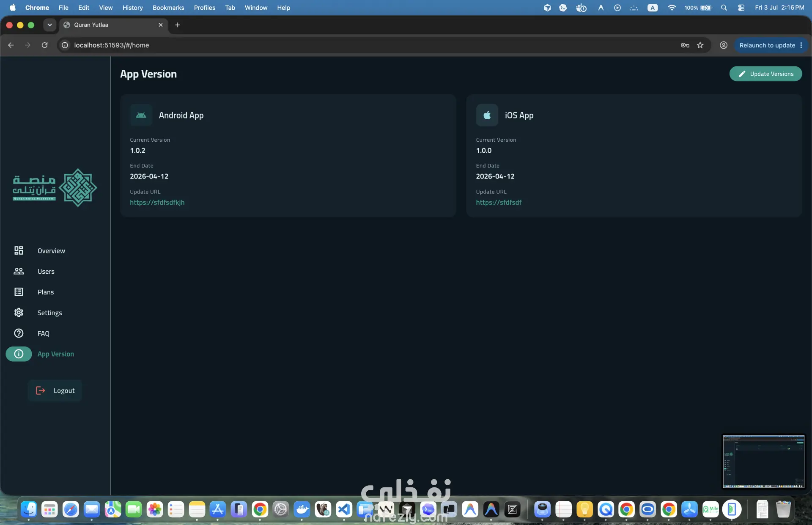The width and height of the screenshot is (812, 525).
Task: Click the iOS Apple logo icon
Action: click(x=487, y=115)
